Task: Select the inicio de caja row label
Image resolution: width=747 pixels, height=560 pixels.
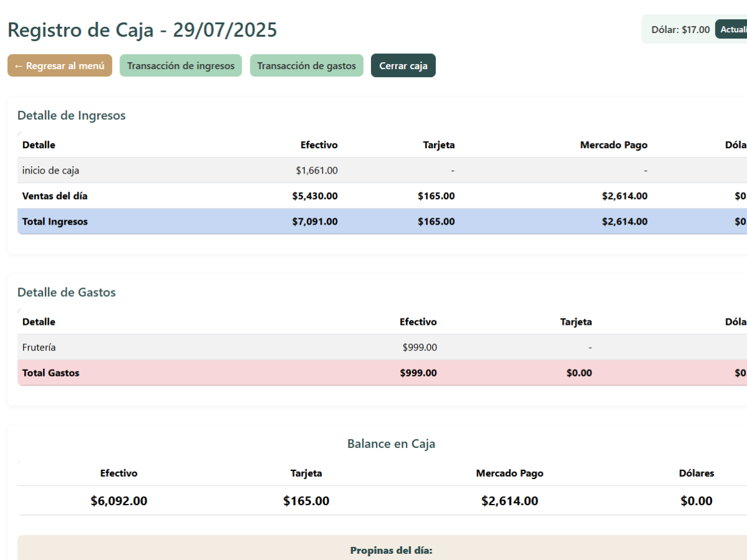Action: pyautogui.click(x=50, y=170)
